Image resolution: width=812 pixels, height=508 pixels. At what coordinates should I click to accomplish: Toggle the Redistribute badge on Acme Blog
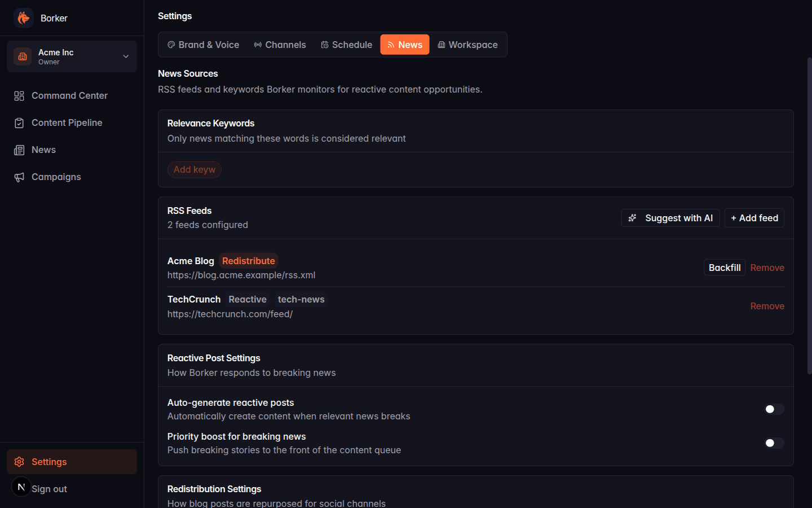click(249, 261)
